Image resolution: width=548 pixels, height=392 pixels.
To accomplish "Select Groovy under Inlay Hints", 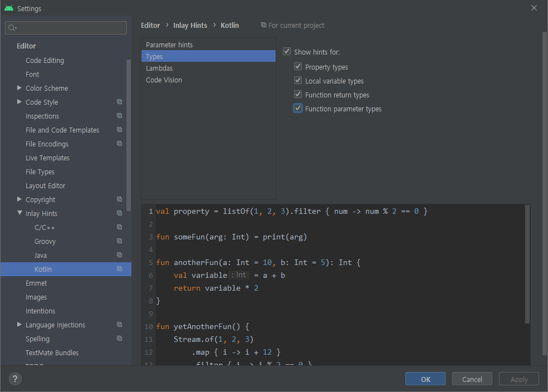I will [x=45, y=242].
